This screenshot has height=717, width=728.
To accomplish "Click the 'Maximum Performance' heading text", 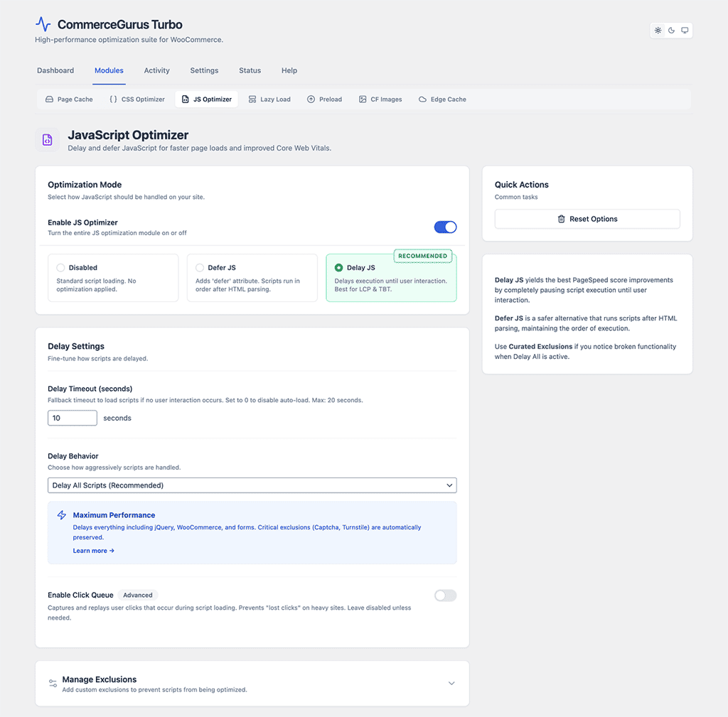I will pyautogui.click(x=114, y=515).
